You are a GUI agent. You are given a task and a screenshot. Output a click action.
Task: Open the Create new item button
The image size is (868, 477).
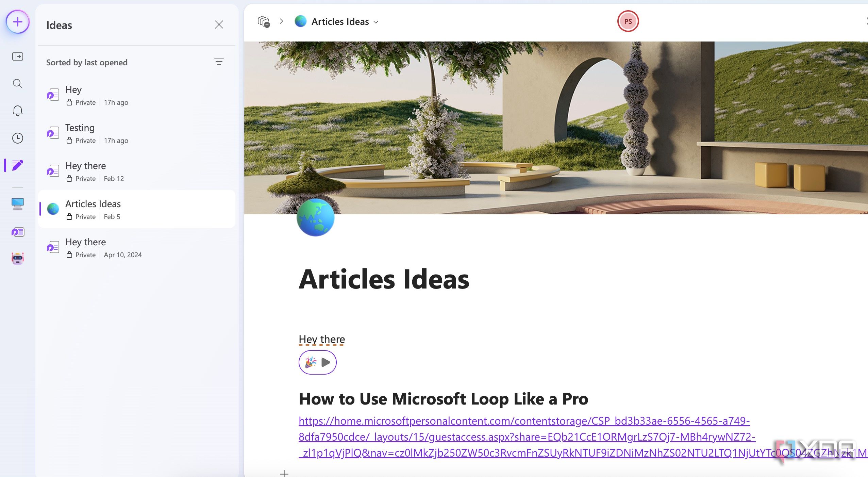point(17,21)
